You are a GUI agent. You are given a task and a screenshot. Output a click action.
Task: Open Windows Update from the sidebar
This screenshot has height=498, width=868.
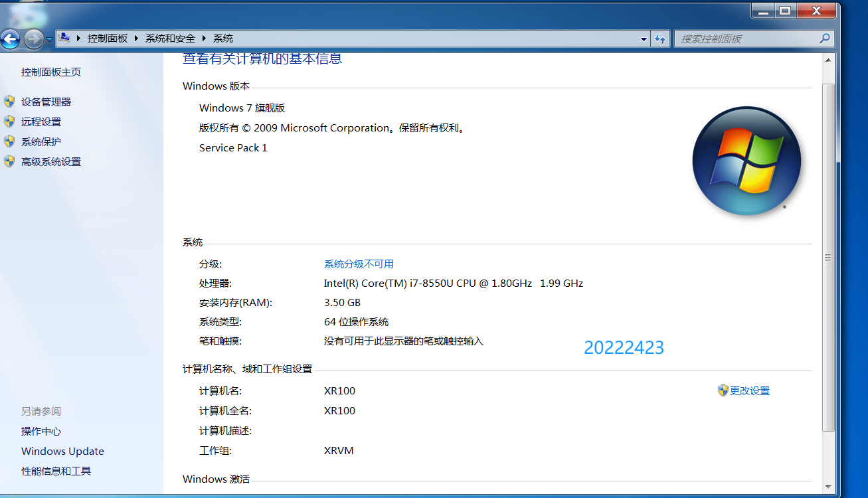pyautogui.click(x=62, y=452)
